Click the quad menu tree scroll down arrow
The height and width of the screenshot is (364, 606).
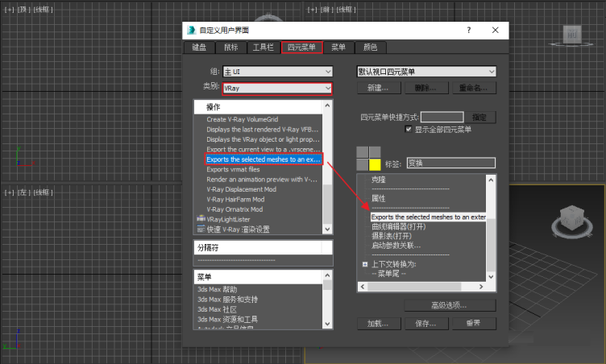(x=491, y=277)
